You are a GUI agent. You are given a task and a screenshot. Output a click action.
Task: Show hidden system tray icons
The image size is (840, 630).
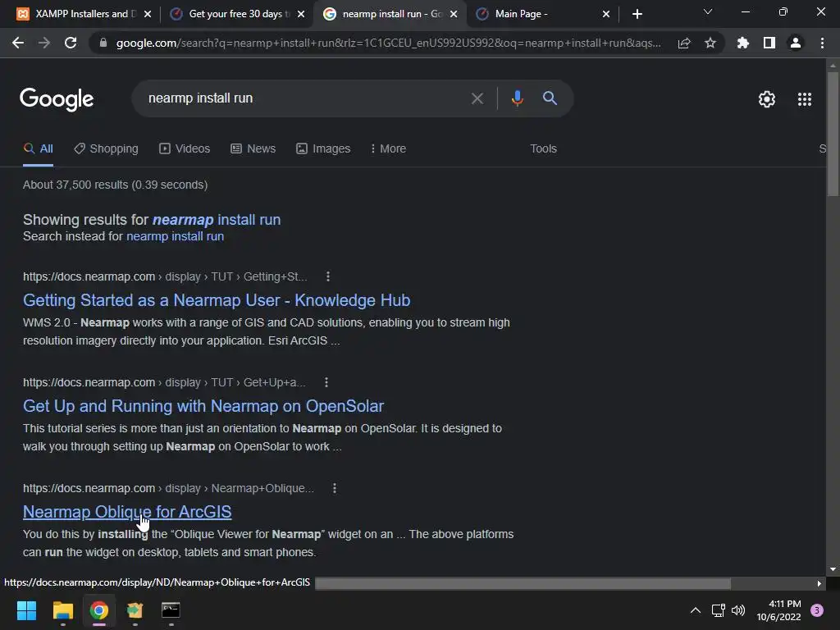[696, 610]
